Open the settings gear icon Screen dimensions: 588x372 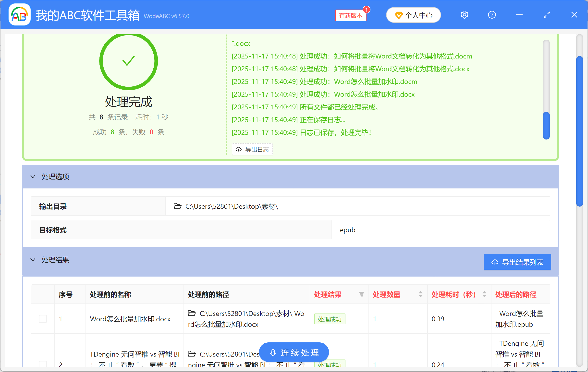pyautogui.click(x=465, y=15)
